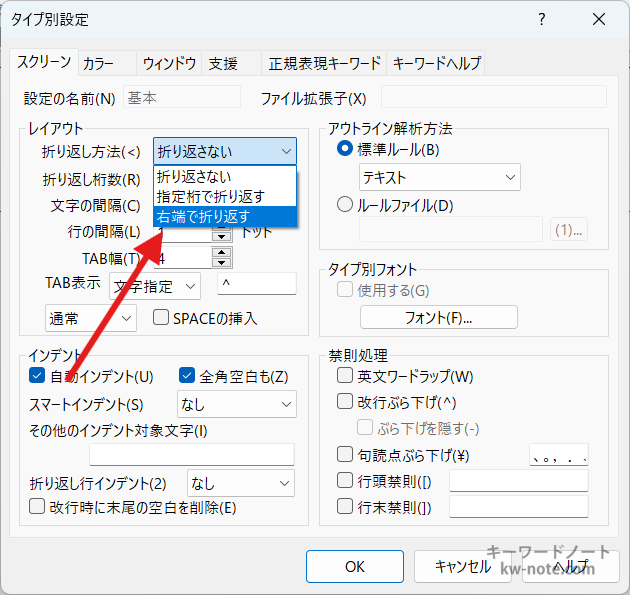Enable the 英文ワードラップ checkbox
Viewport: 630px width, 595px height.
click(345, 376)
